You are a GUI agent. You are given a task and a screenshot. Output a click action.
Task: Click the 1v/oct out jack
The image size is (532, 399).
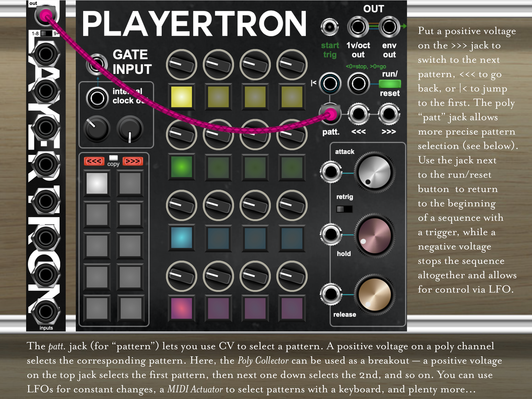358,27
